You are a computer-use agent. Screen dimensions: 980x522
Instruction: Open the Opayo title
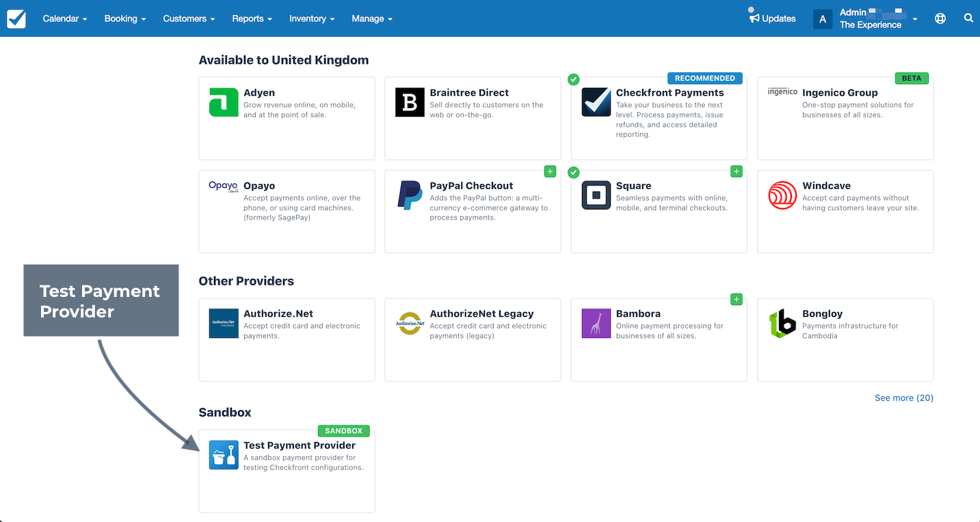pos(259,185)
